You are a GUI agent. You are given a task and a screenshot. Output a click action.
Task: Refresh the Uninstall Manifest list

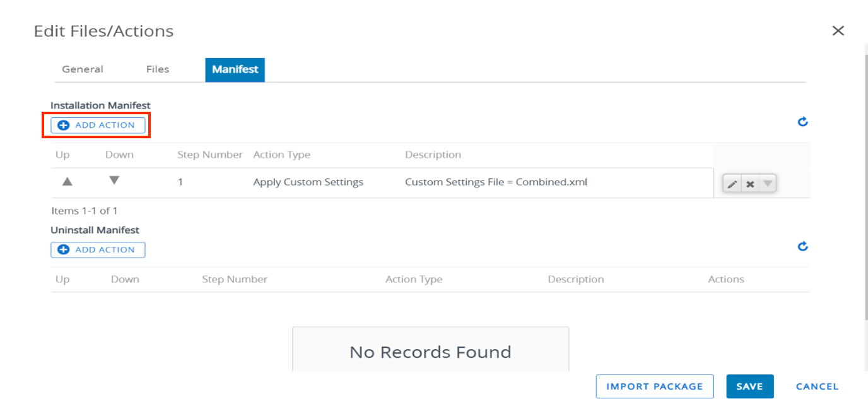(x=802, y=246)
